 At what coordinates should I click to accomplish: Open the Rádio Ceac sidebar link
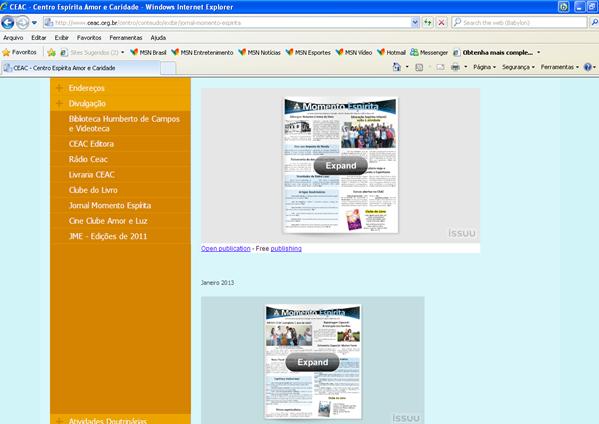88,159
